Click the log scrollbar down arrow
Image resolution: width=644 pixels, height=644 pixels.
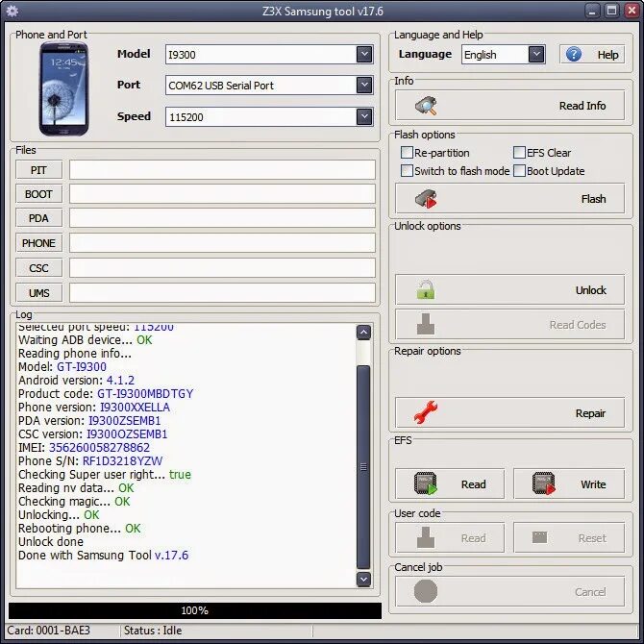click(363, 579)
